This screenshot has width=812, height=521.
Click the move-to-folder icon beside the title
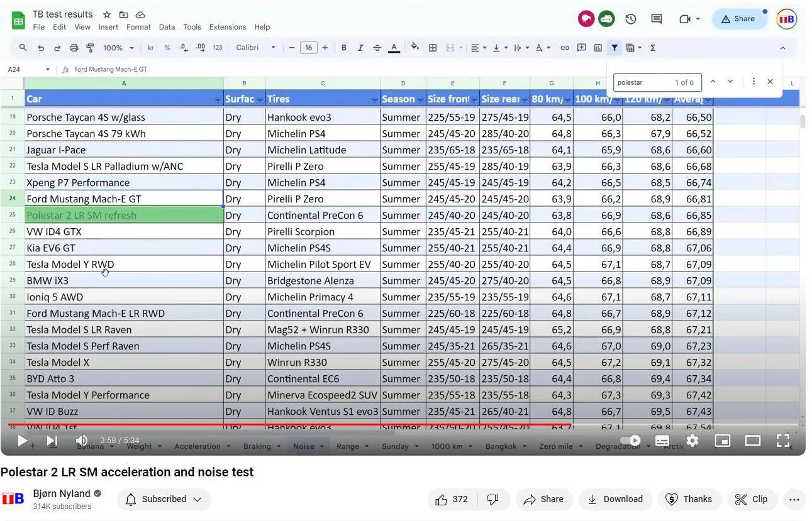pyautogui.click(x=123, y=14)
